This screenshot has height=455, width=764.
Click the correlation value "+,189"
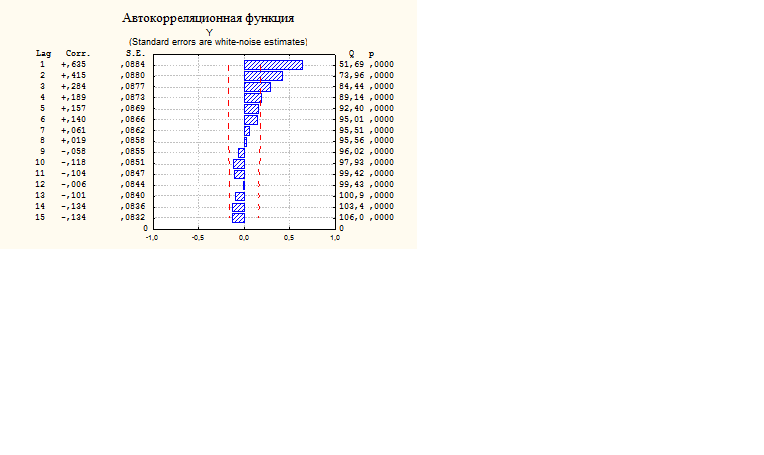(x=74, y=97)
